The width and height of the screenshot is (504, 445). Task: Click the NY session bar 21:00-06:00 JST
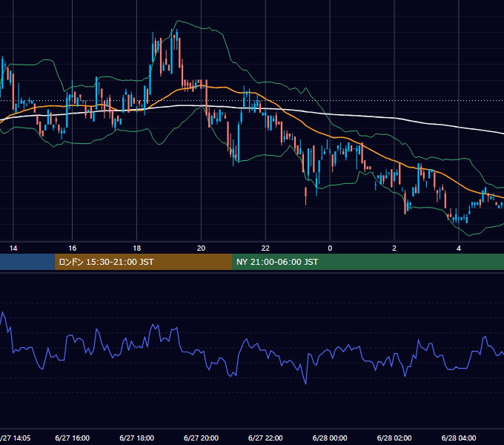pos(368,262)
